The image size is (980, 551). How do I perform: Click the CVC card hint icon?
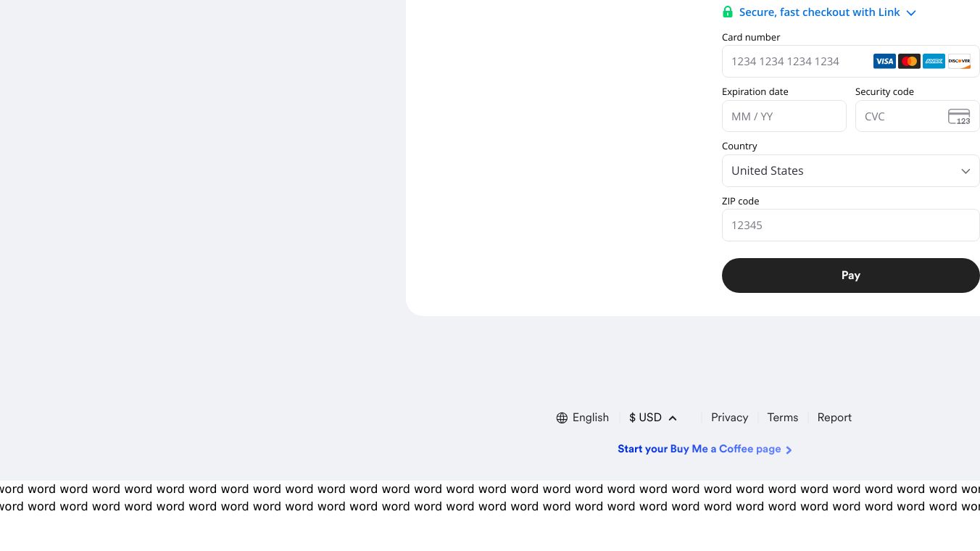point(959,117)
